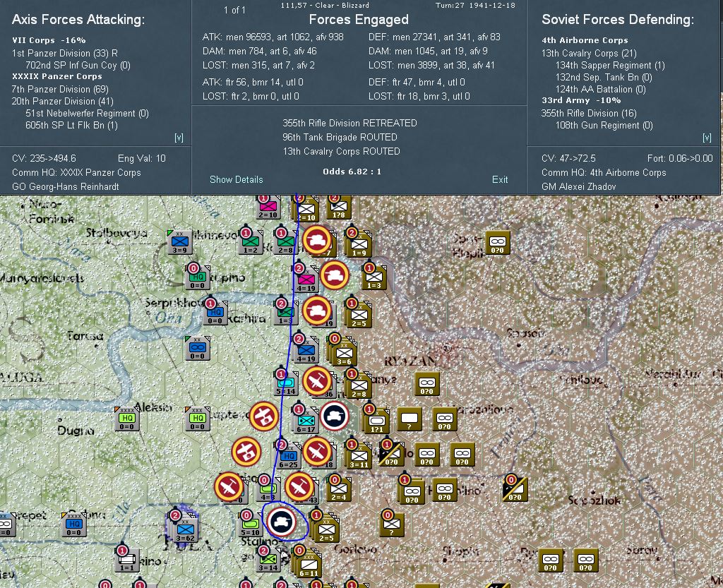Select Soviet armored counter labeled 1?1

coord(376,421)
